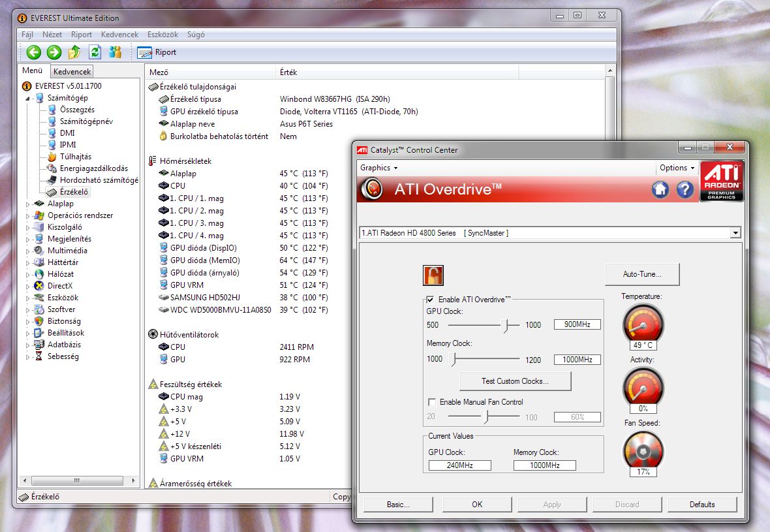
Task: Open the ATI Radeon HD 4800 Series dropdown
Action: pos(735,233)
